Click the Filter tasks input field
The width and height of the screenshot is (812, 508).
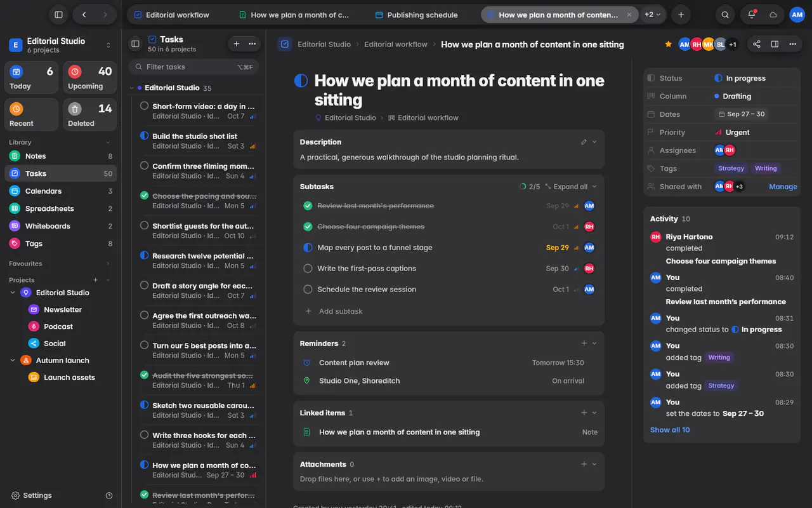[x=193, y=67]
